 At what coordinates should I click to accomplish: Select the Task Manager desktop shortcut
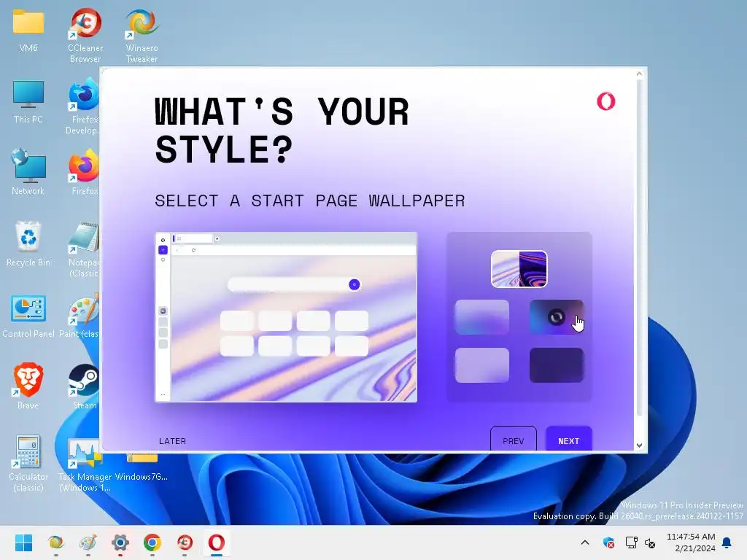pos(85,467)
